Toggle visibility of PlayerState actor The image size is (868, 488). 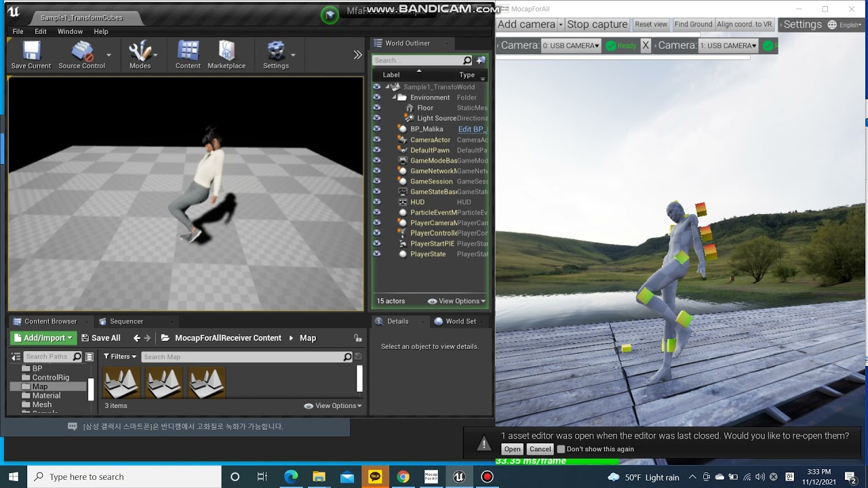pyautogui.click(x=376, y=254)
